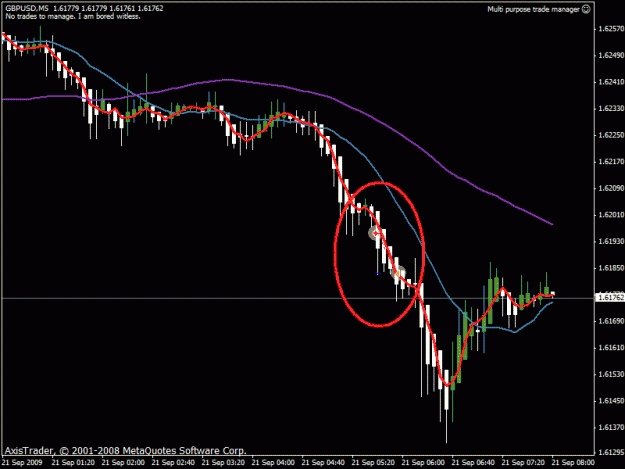625x469 pixels.
Task: Click the '21 Sep 01:20' time label
Action: [73, 463]
